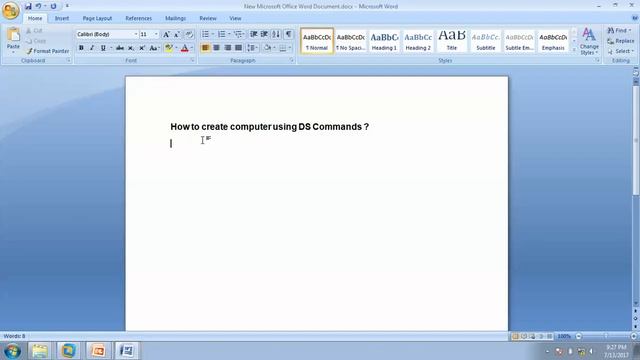The image size is (640, 360).
Task: Open multilevel list options
Action: 239,34
